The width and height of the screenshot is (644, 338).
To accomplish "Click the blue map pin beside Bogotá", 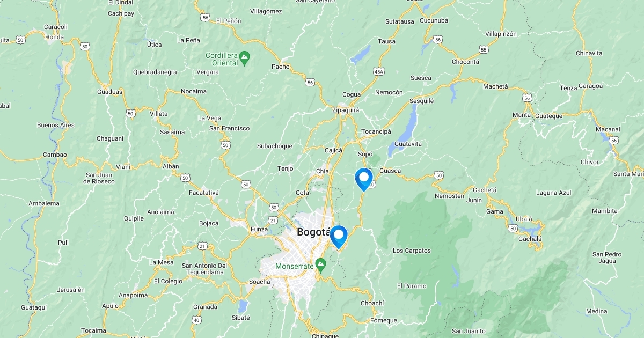I will coord(339,237).
